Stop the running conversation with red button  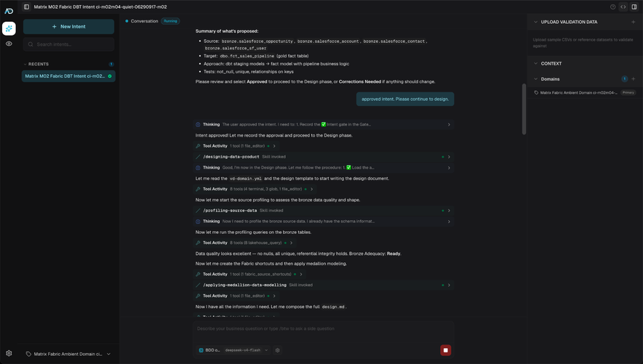pyautogui.click(x=445, y=350)
